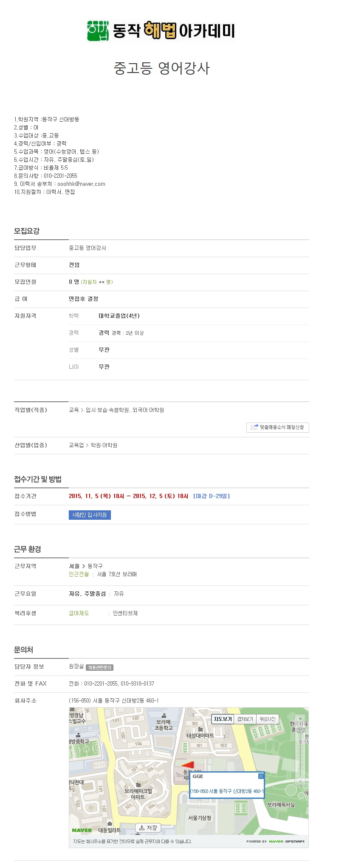Click the 저장 save map button
This screenshot has height=868, width=353.
tap(148, 828)
